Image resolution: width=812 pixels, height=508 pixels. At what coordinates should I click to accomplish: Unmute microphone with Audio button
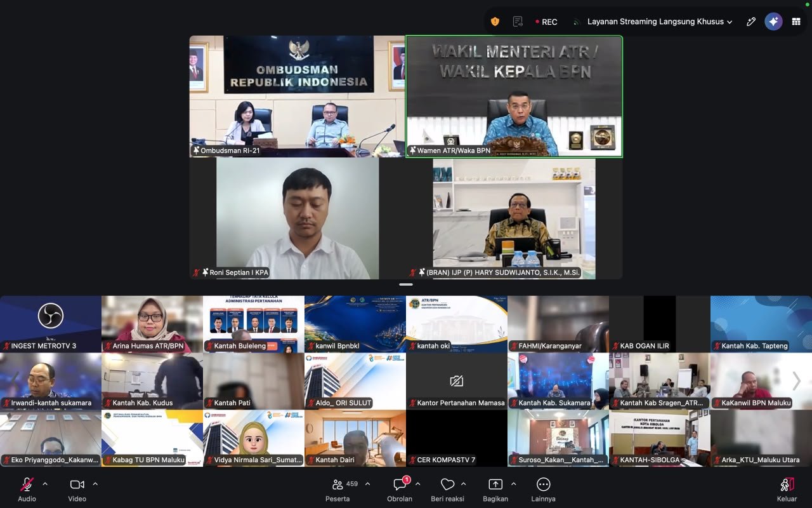coord(27,489)
